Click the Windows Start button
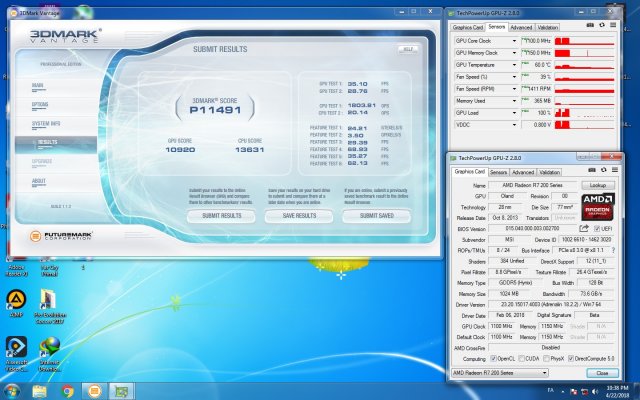 [x=11, y=391]
